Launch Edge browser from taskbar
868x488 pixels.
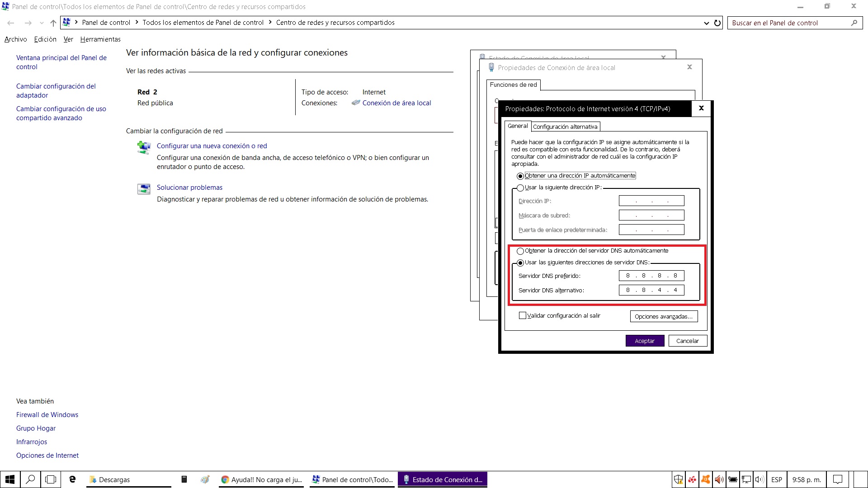(x=72, y=479)
